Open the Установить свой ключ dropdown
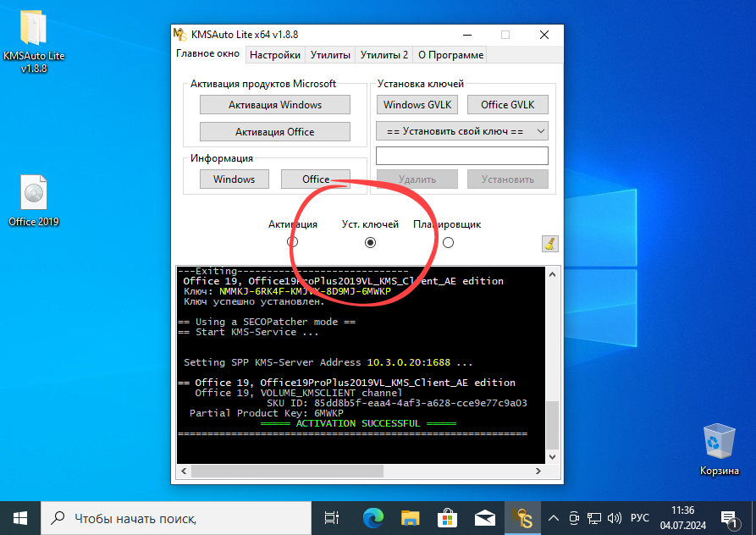This screenshot has width=756, height=535. tap(461, 131)
